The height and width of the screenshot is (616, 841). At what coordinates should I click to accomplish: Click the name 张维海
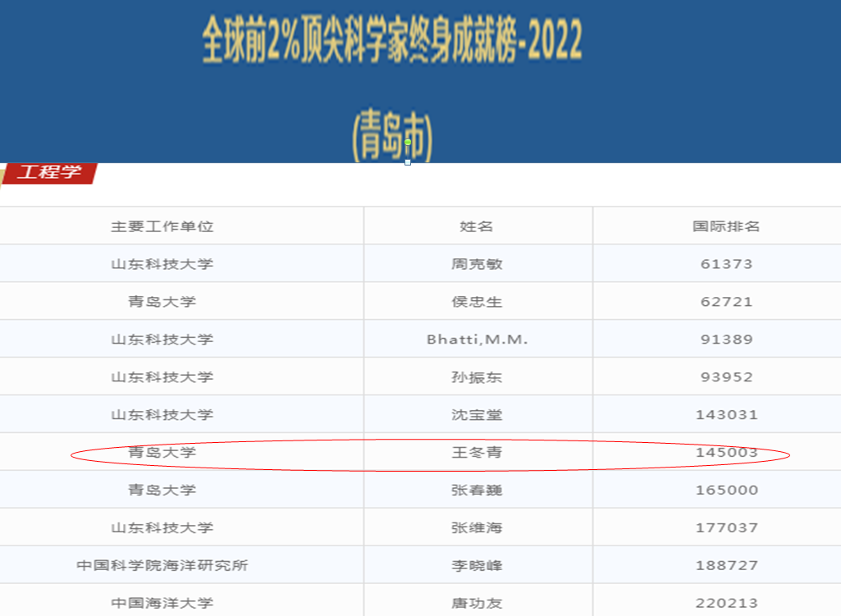[x=477, y=528]
